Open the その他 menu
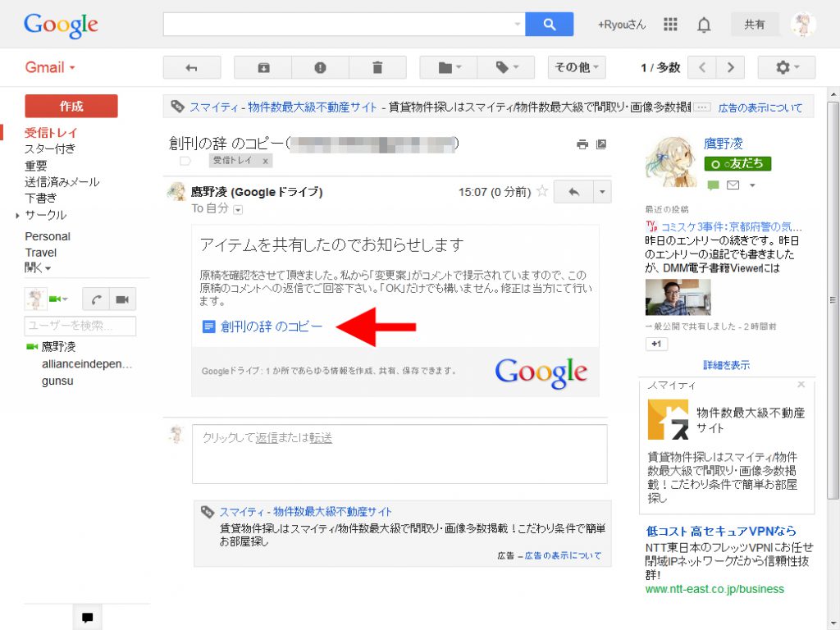This screenshot has width=840, height=630. [x=577, y=67]
